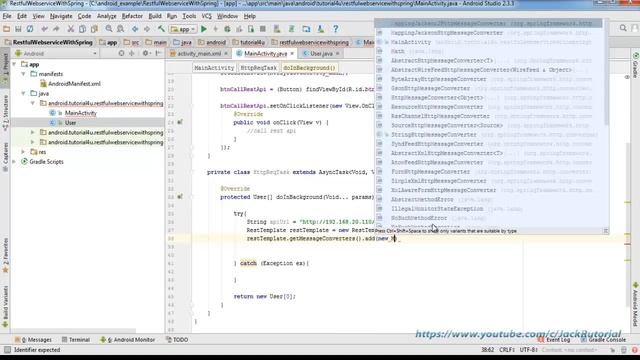Click the override gutter icon beside doInBackground
The width and height of the screenshot is (640, 360).
pos(180,197)
